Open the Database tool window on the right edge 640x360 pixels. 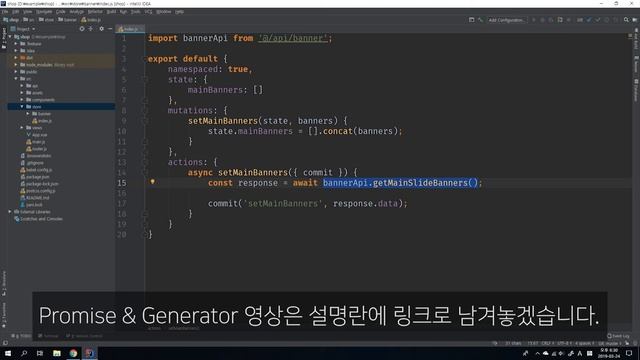coord(636,91)
